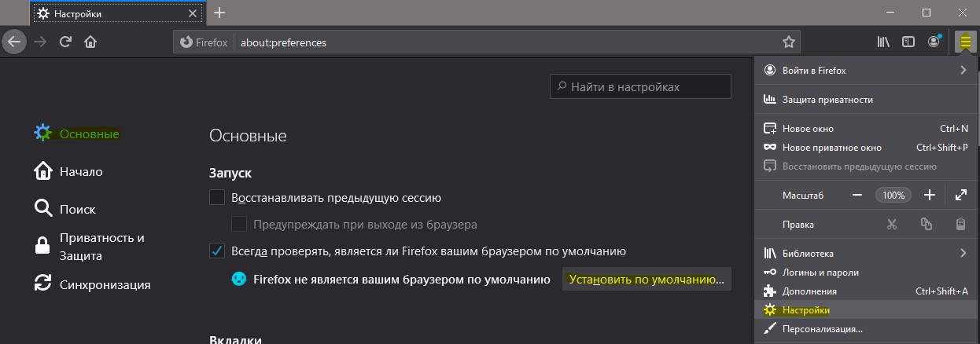Select Войти в Firefox menu entry

tap(866, 70)
